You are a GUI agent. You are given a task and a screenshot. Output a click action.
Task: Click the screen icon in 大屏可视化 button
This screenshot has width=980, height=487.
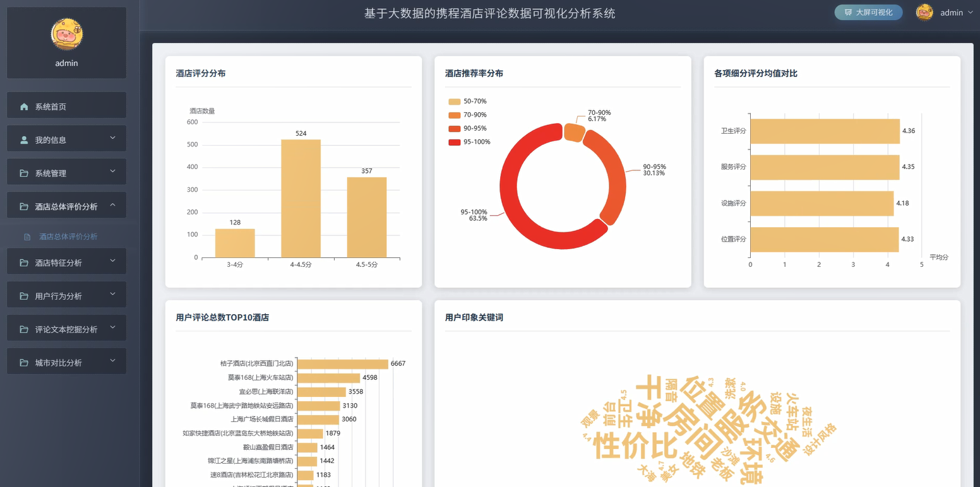click(848, 12)
